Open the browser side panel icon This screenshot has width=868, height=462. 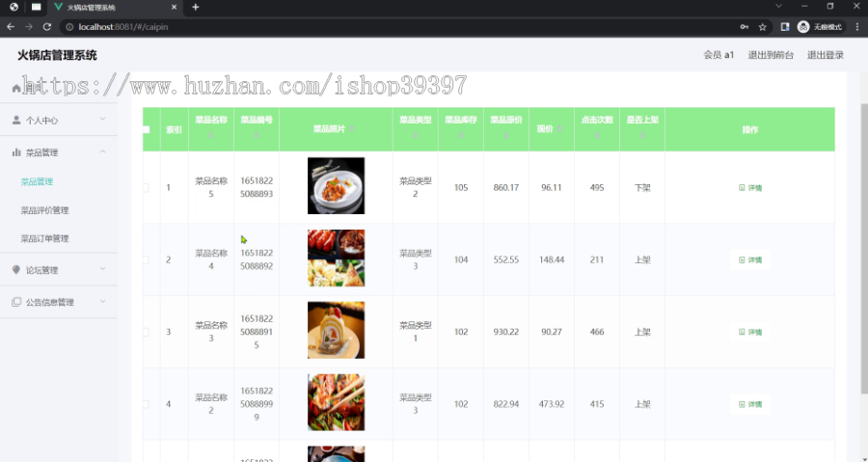click(784, 27)
